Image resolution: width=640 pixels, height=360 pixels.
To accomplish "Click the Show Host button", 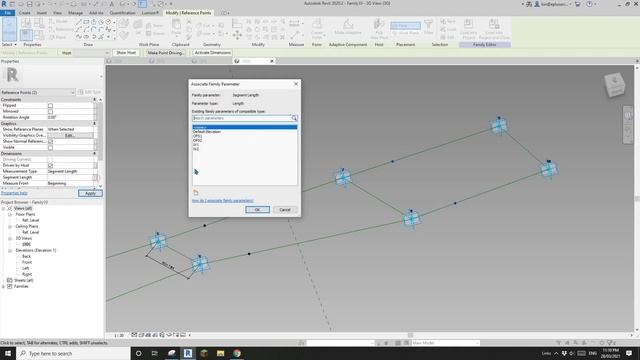I will click(126, 53).
